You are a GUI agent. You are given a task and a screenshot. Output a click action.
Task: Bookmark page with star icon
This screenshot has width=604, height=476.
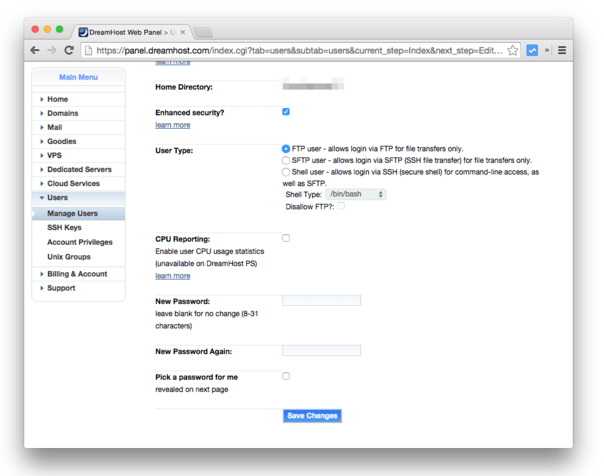click(513, 49)
